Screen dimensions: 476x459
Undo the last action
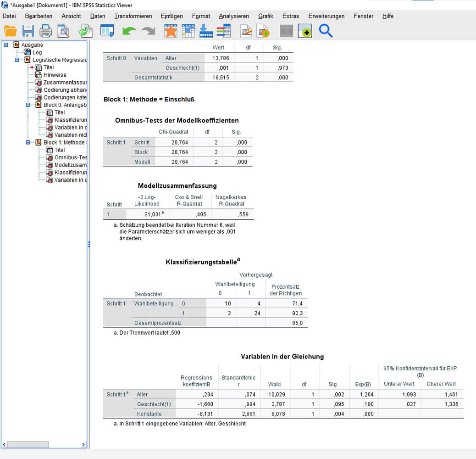point(129,31)
